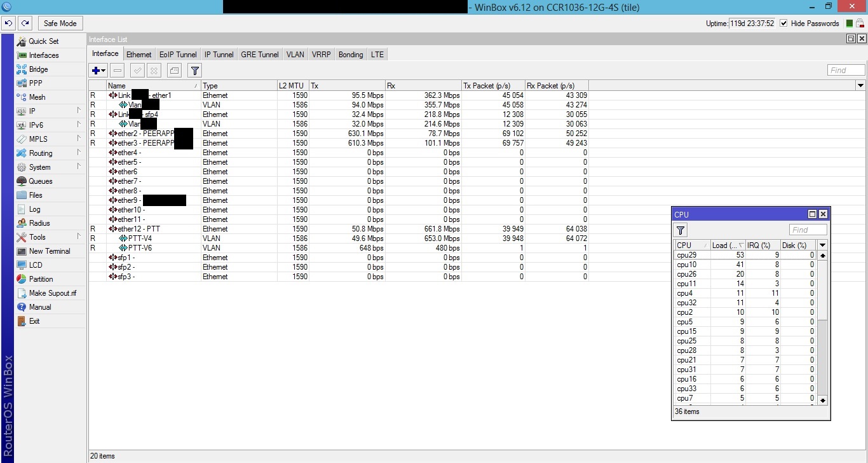868x463 pixels.
Task: Open the Mesh section
Action: (37, 97)
